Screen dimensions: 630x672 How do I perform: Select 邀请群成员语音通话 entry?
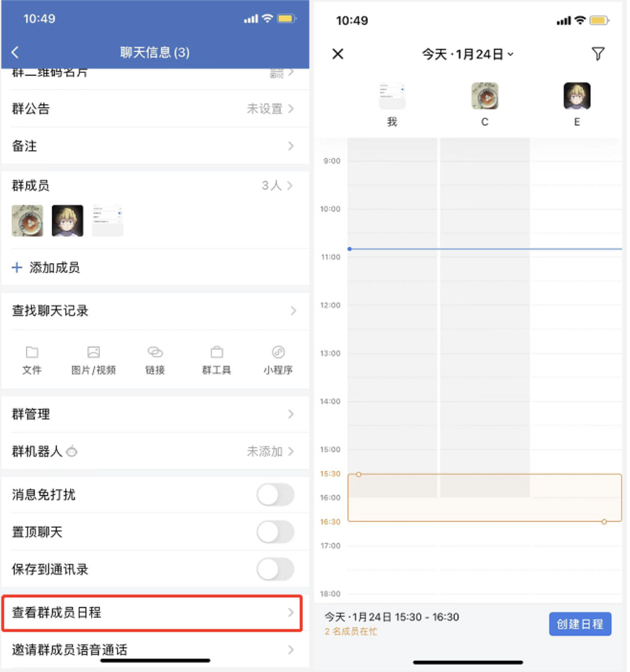click(155, 649)
